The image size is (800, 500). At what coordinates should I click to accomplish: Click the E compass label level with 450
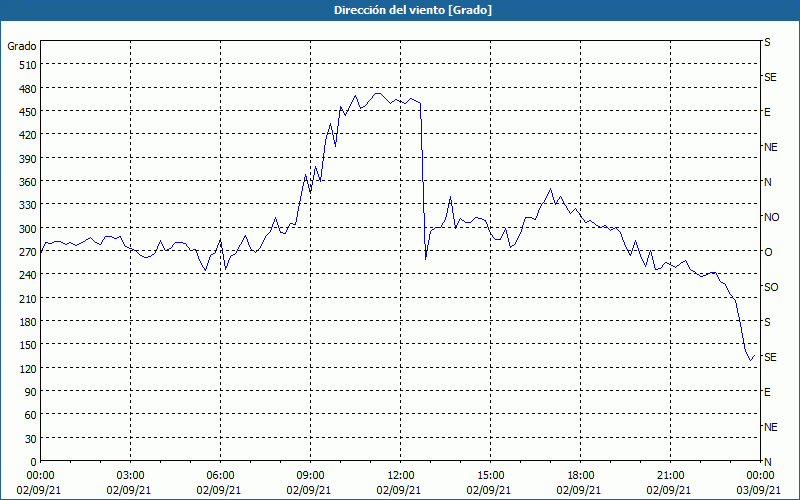[x=767, y=112]
